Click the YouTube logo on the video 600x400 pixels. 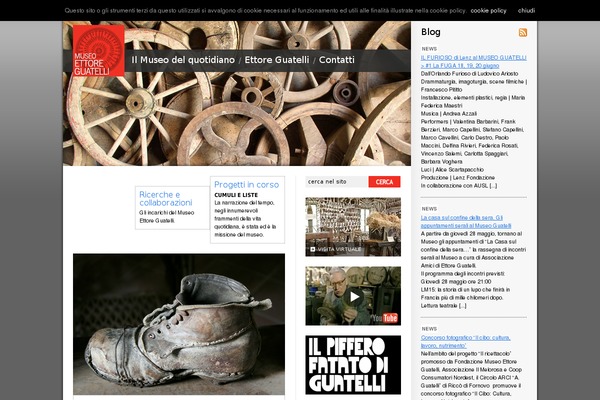pyautogui.click(x=385, y=318)
